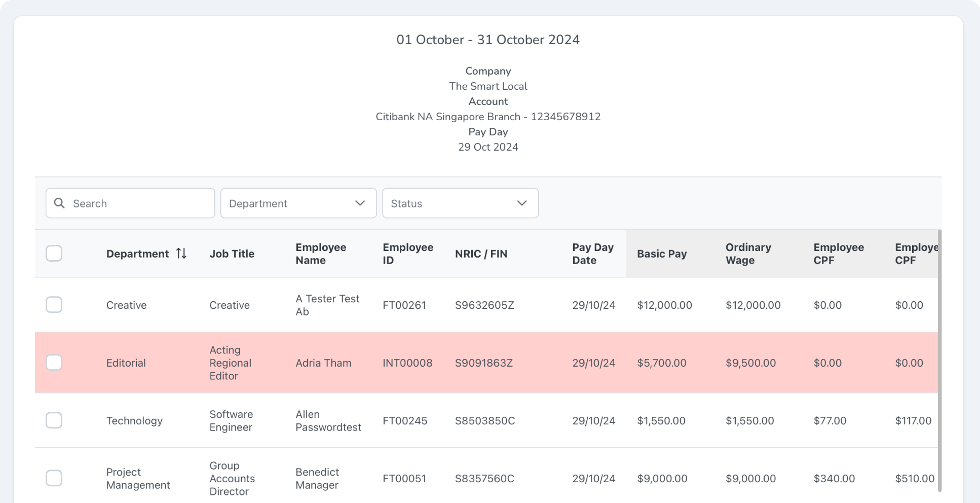Click employee ID INT00008
980x503 pixels.
coord(407,363)
